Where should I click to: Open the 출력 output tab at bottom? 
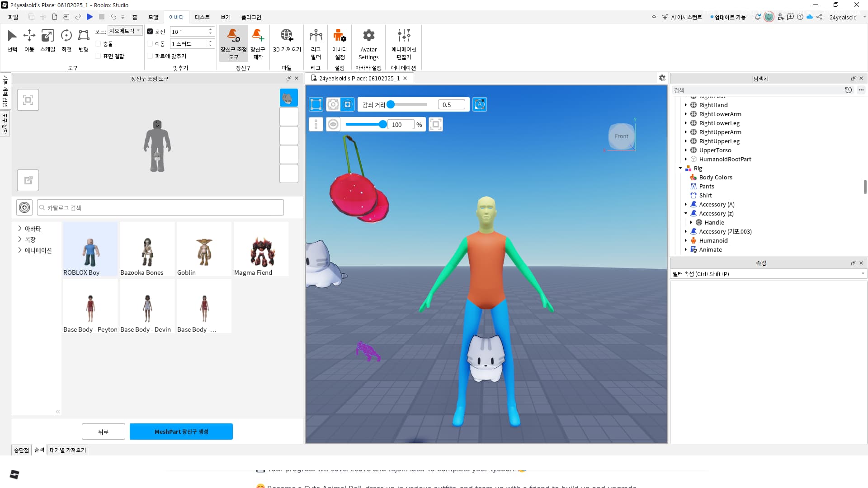tap(39, 450)
